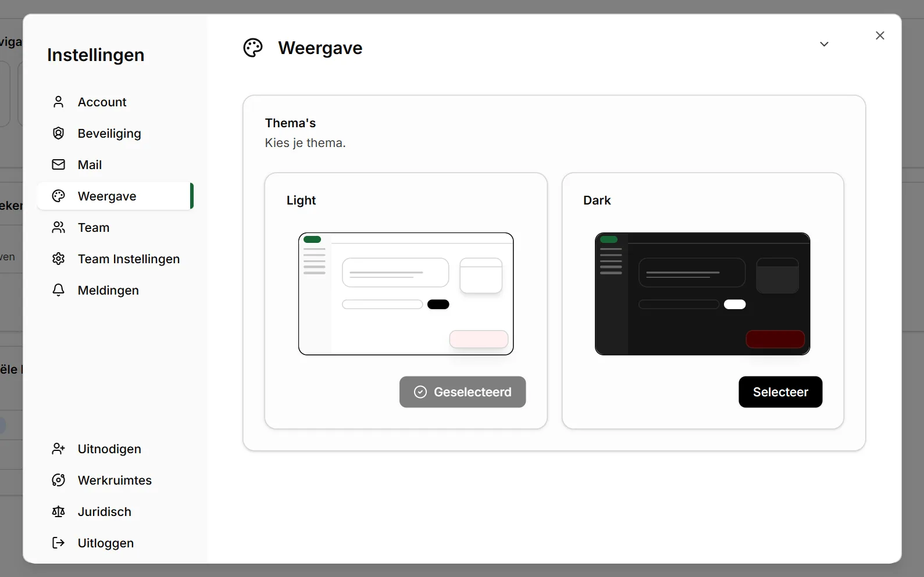Click the Juridisch scales icon
The image size is (924, 577).
(58, 511)
